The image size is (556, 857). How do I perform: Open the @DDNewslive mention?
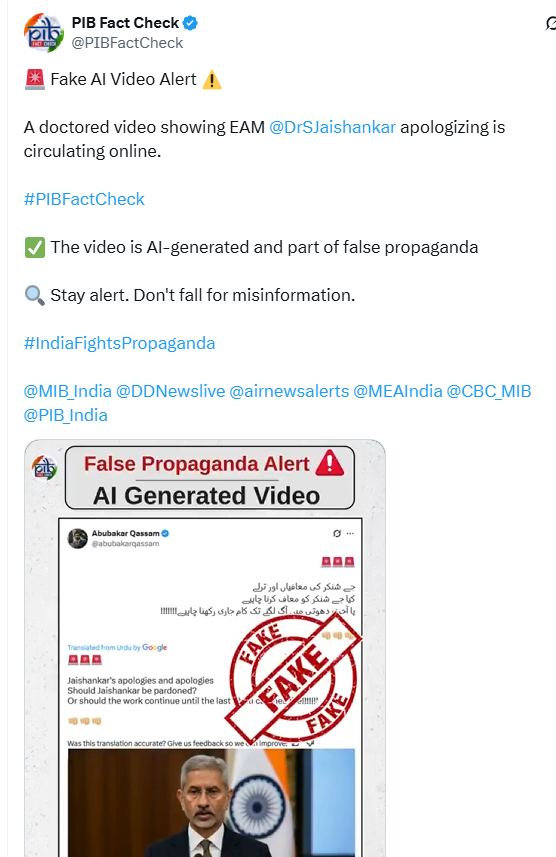click(x=171, y=391)
